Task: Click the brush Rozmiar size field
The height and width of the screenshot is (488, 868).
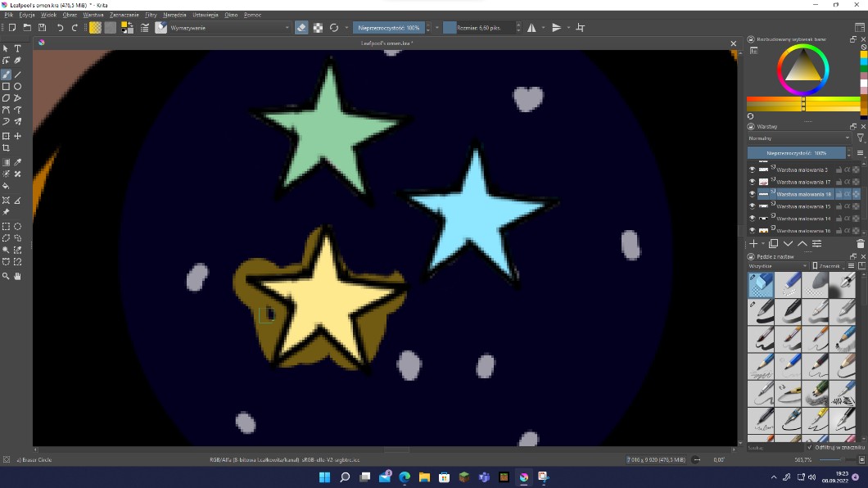Action: click(x=481, y=28)
